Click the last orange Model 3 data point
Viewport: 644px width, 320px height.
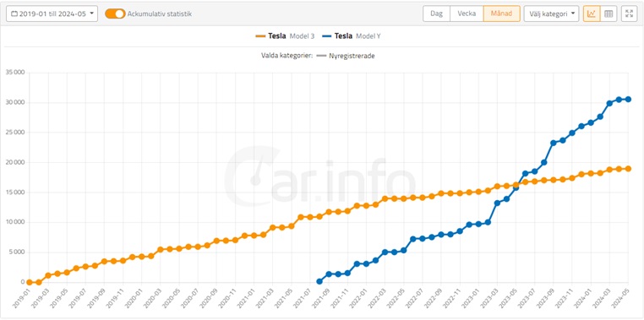point(629,169)
